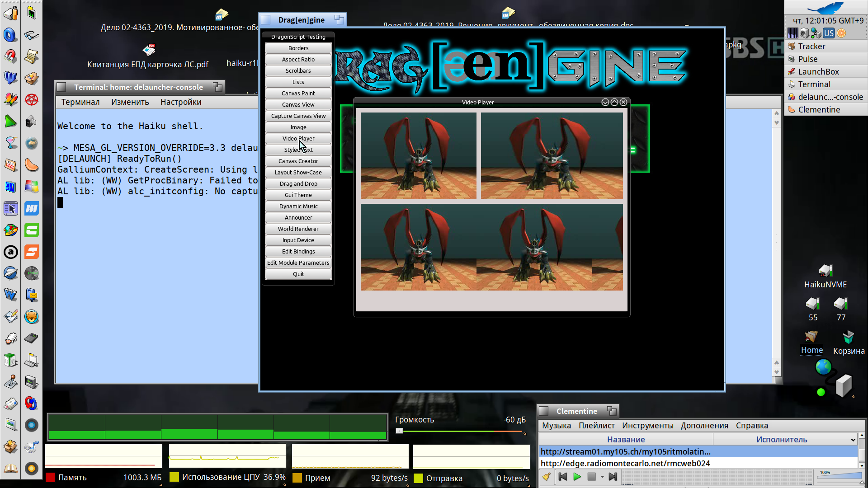The width and height of the screenshot is (868, 488).
Task: Adjust Clementine's 100% volume slider
Action: [840, 477]
